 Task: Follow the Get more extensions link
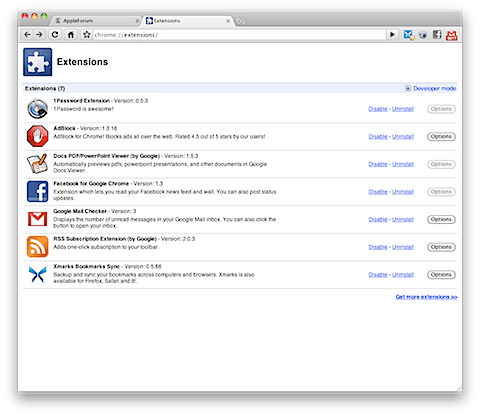click(426, 297)
